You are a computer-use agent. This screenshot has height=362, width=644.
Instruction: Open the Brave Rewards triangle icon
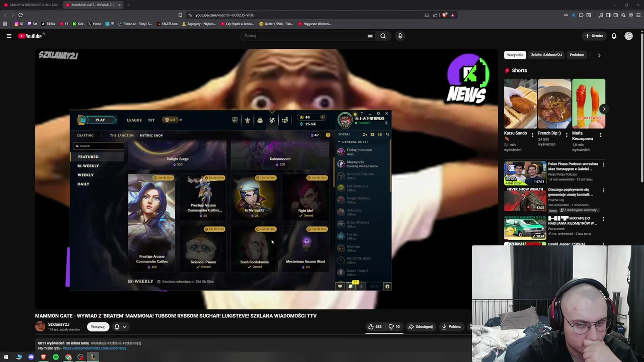point(452,15)
